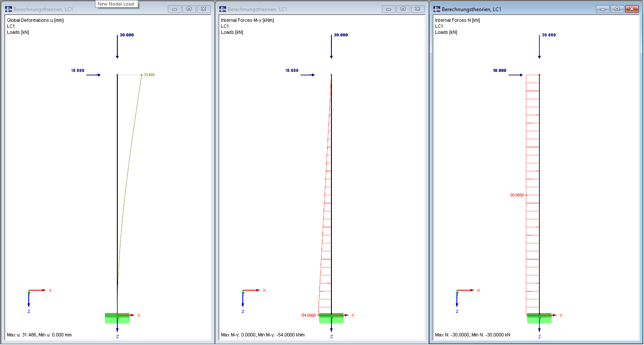Click app icon in left window title bar
The height and width of the screenshot is (345, 644).
coord(9,9)
